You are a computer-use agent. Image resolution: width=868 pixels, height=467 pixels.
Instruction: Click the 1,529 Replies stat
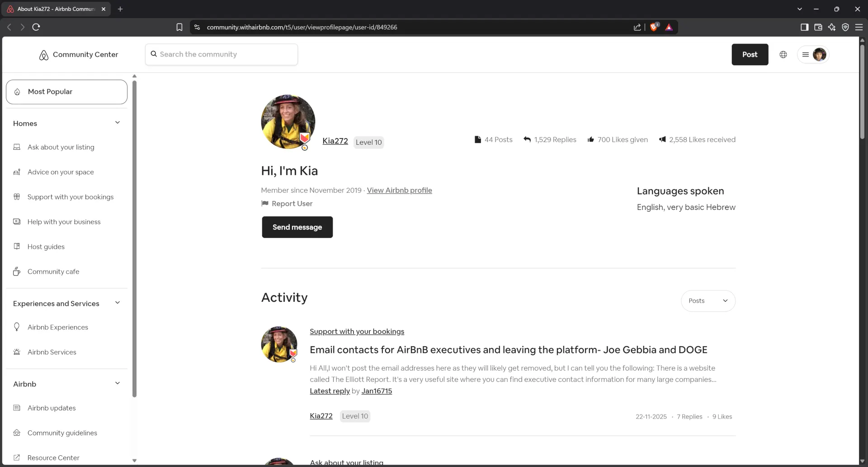coord(550,140)
